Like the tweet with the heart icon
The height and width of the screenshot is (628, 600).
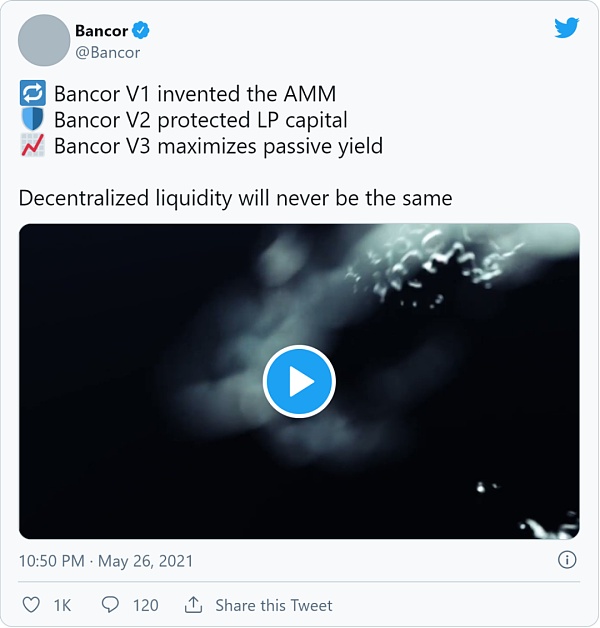[x=31, y=605]
